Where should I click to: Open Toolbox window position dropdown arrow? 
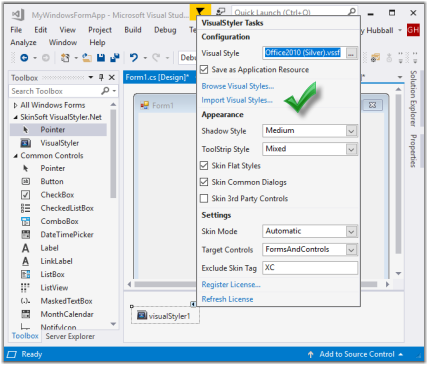click(x=91, y=77)
